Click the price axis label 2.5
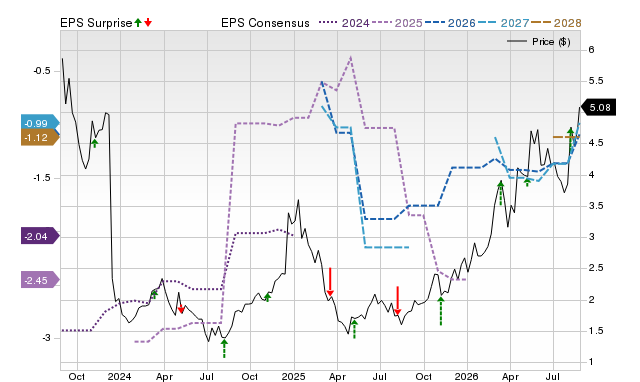The image size is (640, 382). coord(595,268)
